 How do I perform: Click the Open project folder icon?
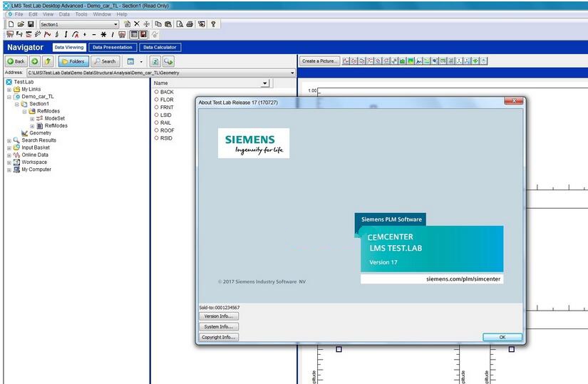pos(21,24)
